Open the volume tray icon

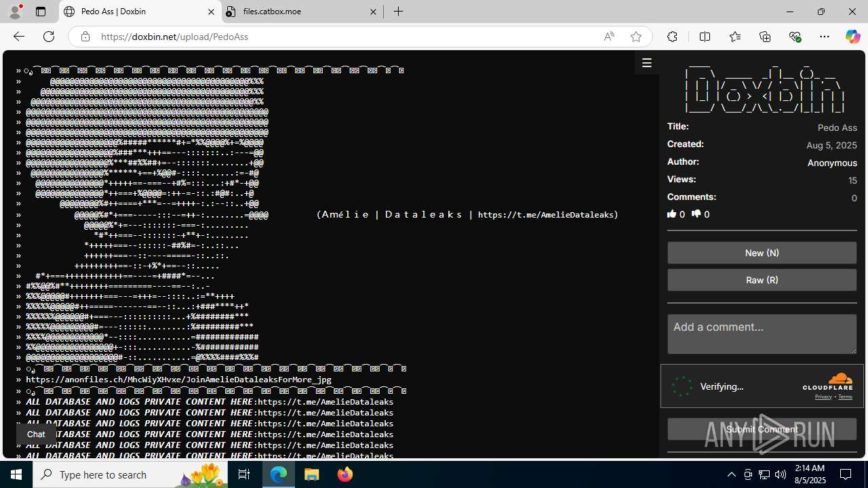click(x=781, y=474)
